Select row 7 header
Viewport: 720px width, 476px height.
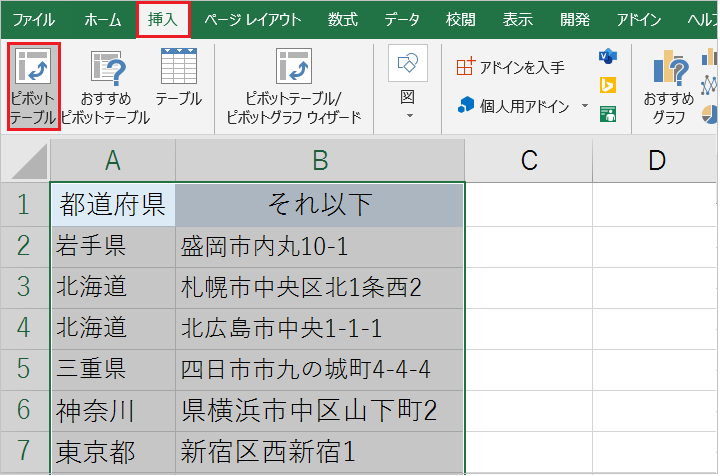[25, 452]
